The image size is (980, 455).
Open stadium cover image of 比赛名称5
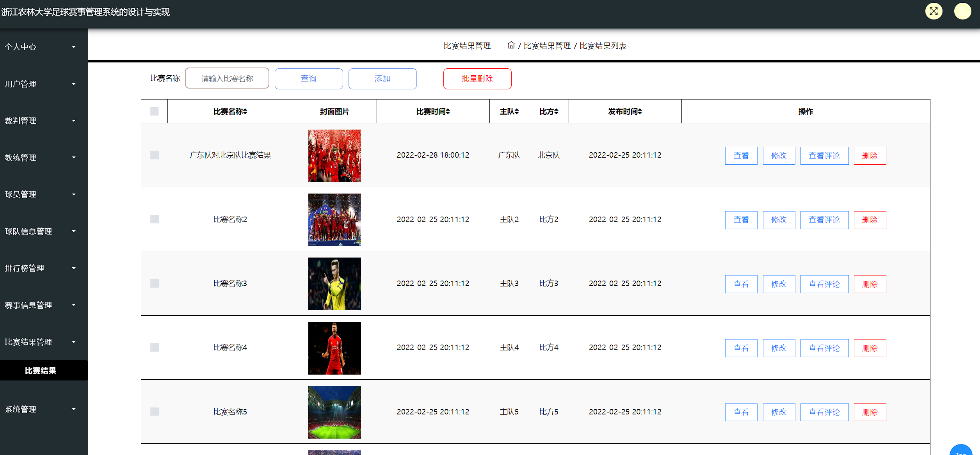point(334,412)
